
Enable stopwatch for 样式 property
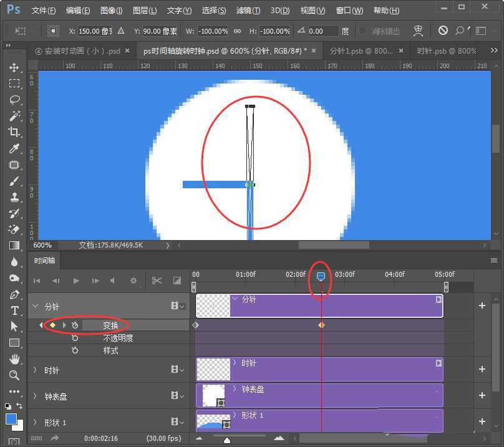click(75, 350)
